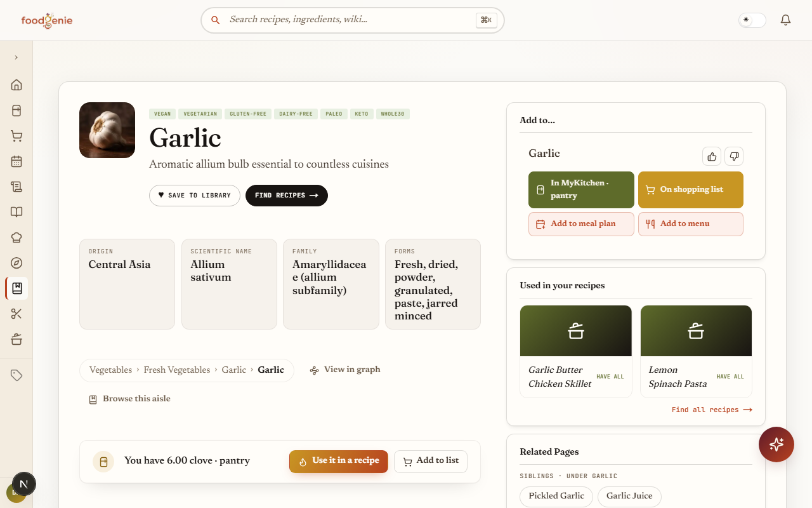Click the Scientific Name Allium sativum card
Image resolution: width=812 pixels, height=508 pixels.
(x=229, y=284)
